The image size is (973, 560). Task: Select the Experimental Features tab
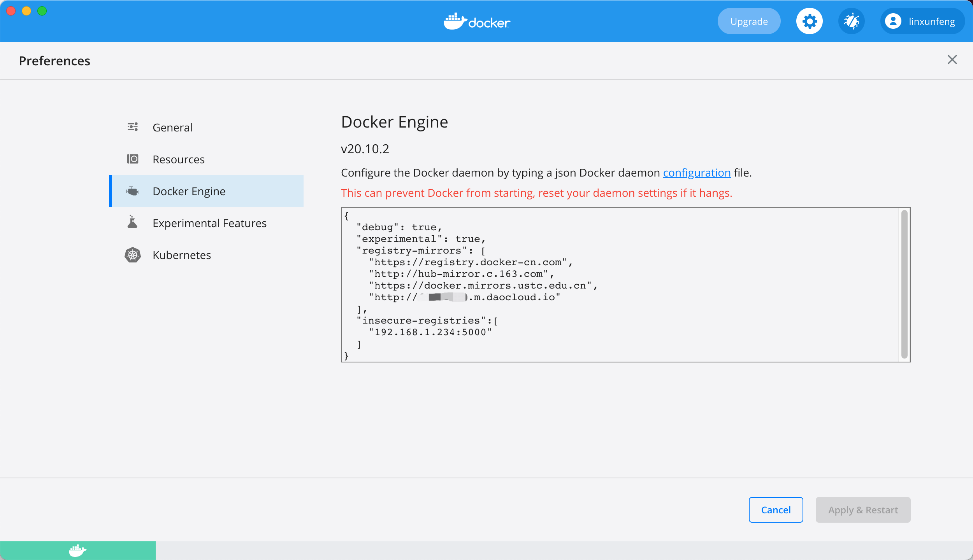[209, 223]
